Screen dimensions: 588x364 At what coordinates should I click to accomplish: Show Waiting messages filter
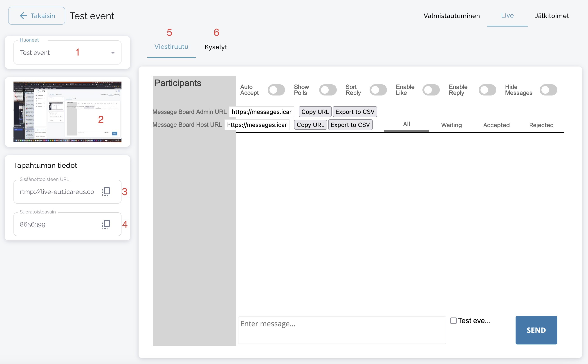click(451, 125)
